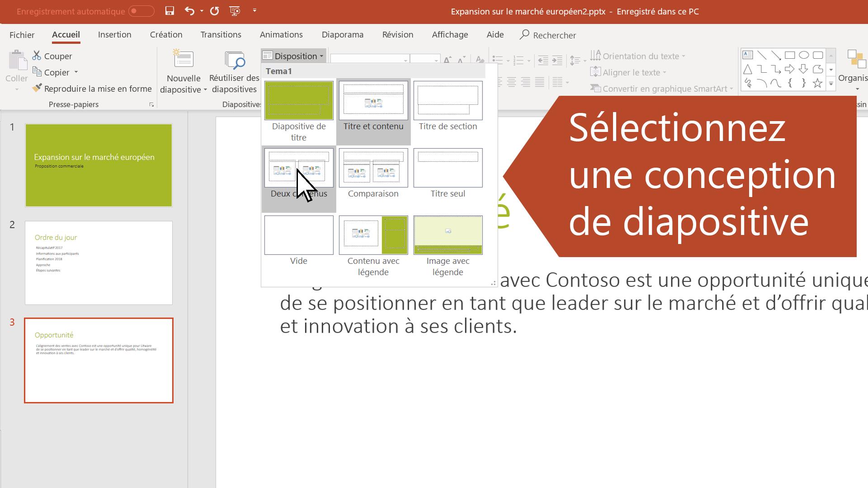Click the Nouvelle diapositive icon
868x488 pixels.
click(x=184, y=60)
